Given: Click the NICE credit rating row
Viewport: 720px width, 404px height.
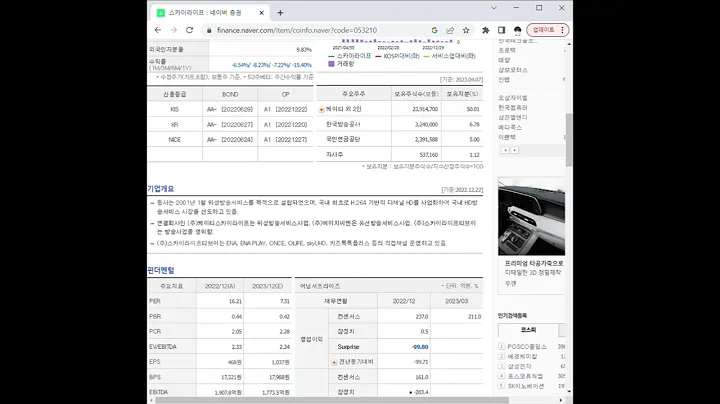Looking at the screenshot, I should (230, 140).
